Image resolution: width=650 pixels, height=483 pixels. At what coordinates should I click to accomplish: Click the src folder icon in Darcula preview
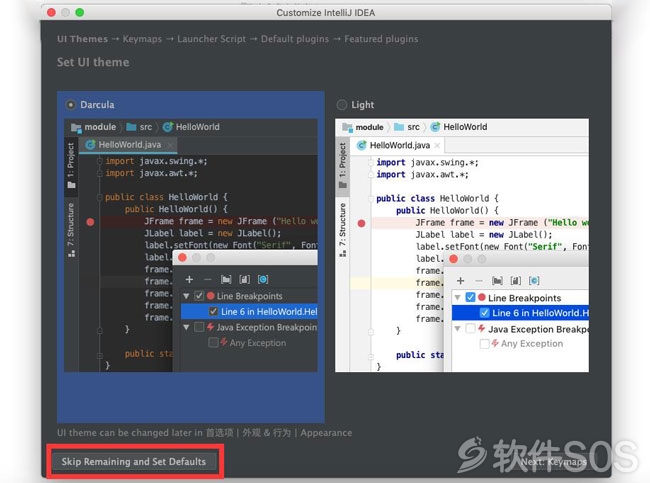coord(131,127)
